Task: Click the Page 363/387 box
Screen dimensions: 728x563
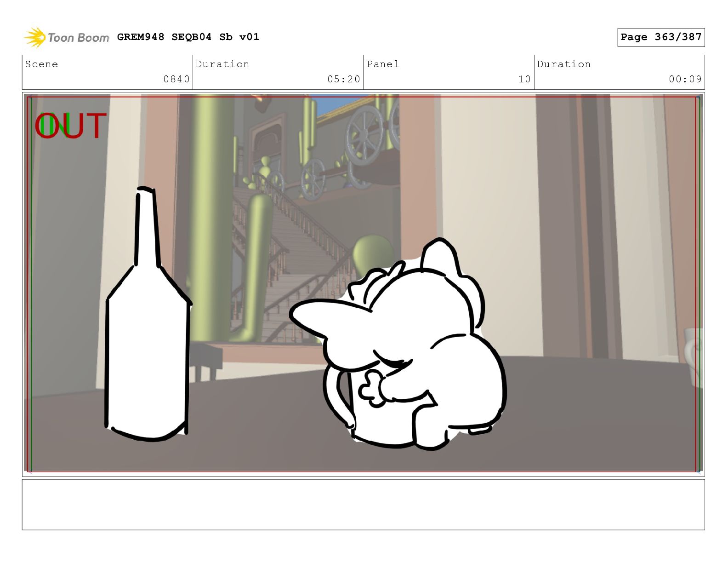Action: [661, 37]
